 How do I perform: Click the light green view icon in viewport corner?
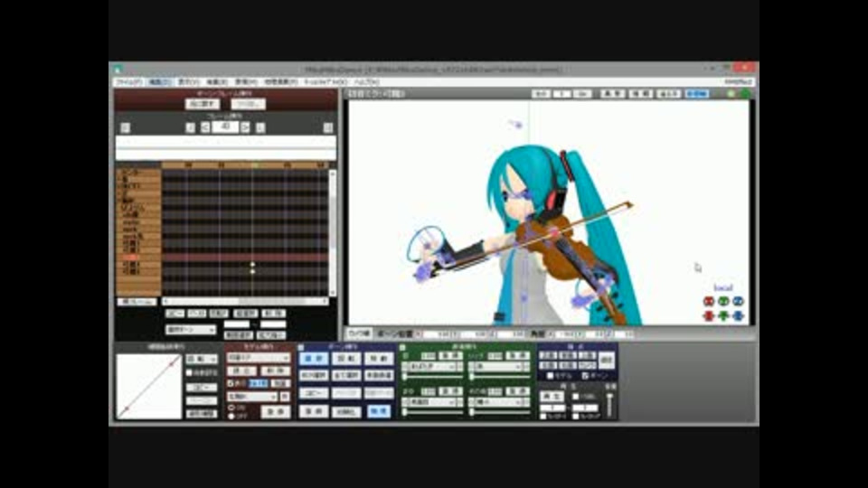[x=731, y=93]
